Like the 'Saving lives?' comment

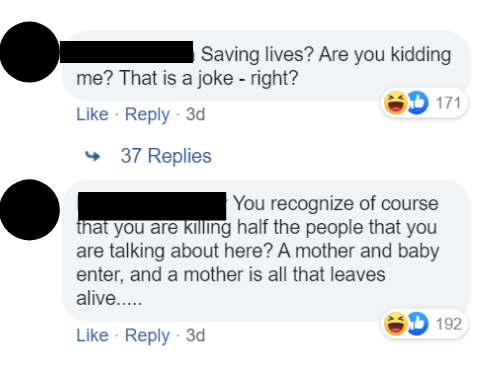92,114
